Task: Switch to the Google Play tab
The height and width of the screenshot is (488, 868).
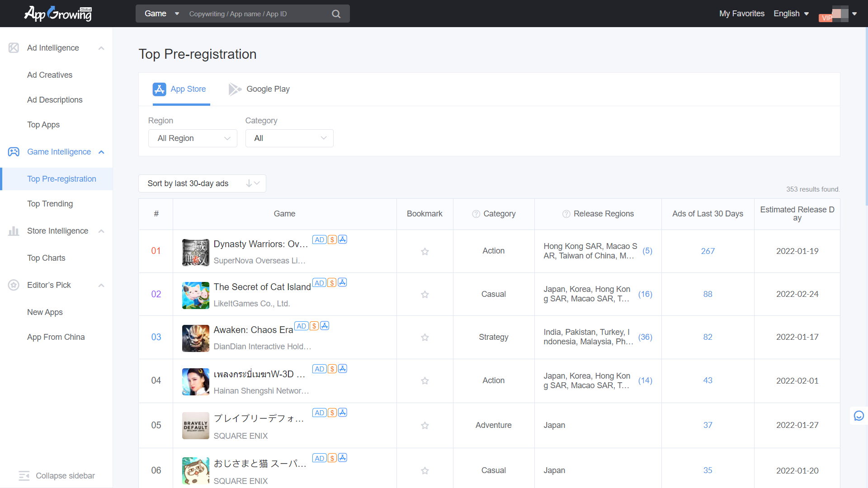Action: point(259,89)
